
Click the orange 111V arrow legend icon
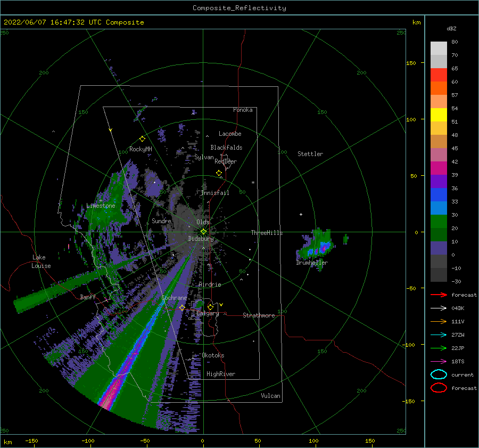point(439,321)
